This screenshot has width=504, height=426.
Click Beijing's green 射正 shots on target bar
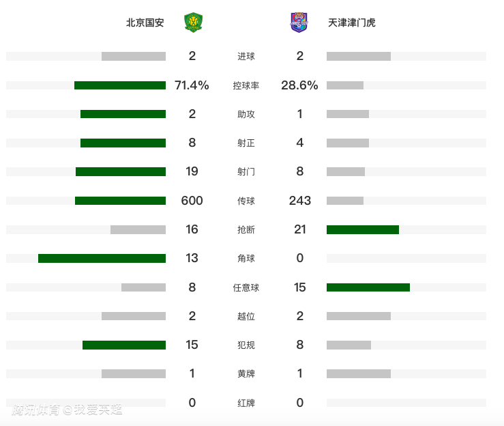pos(123,143)
